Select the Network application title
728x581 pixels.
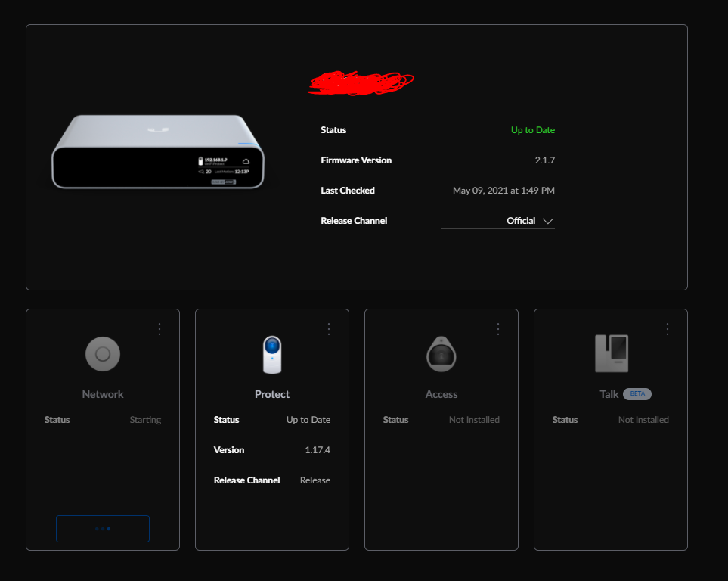(x=103, y=394)
